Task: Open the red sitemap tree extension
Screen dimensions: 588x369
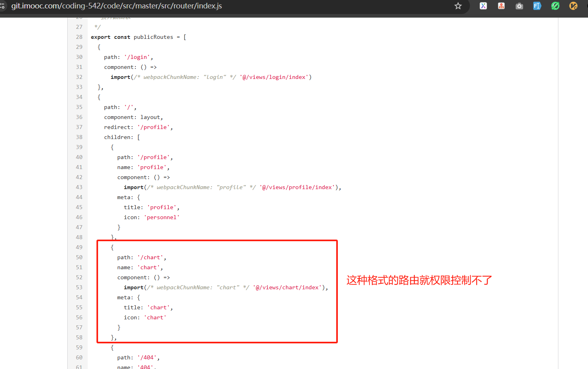Action: (x=501, y=6)
